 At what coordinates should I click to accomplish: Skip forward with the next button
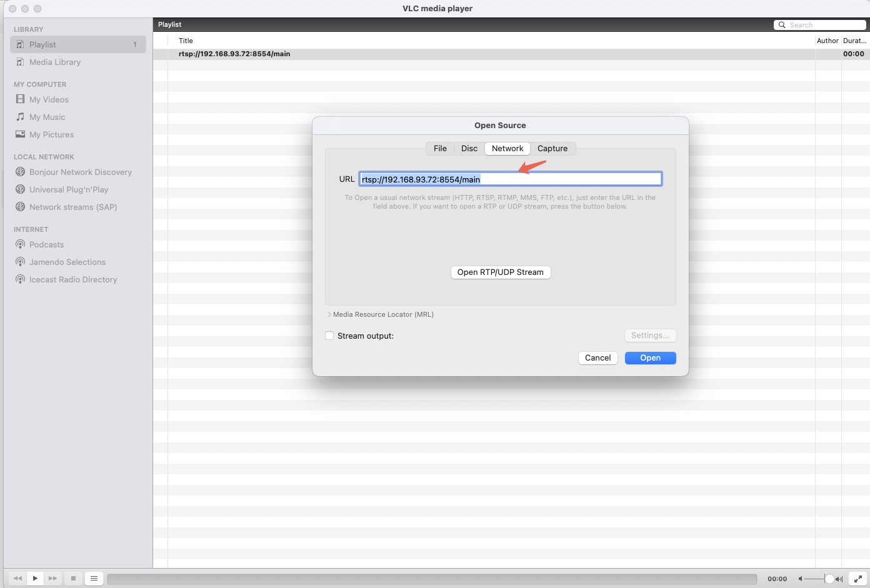[52, 579]
